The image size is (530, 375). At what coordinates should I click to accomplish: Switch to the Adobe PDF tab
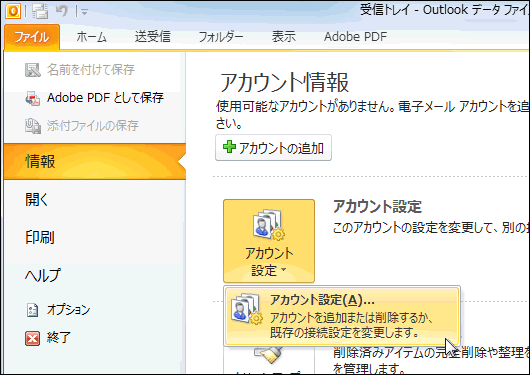(355, 37)
